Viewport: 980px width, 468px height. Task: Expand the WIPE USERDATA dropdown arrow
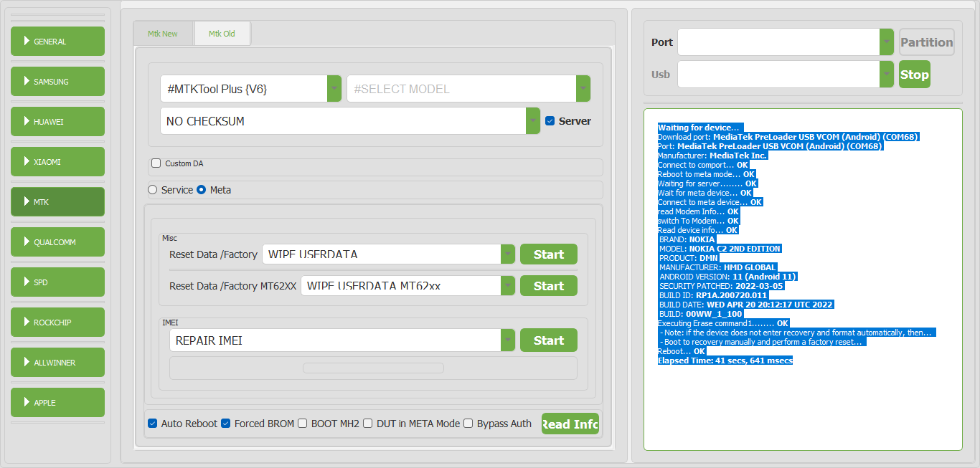pyautogui.click(x=508, y=254)
